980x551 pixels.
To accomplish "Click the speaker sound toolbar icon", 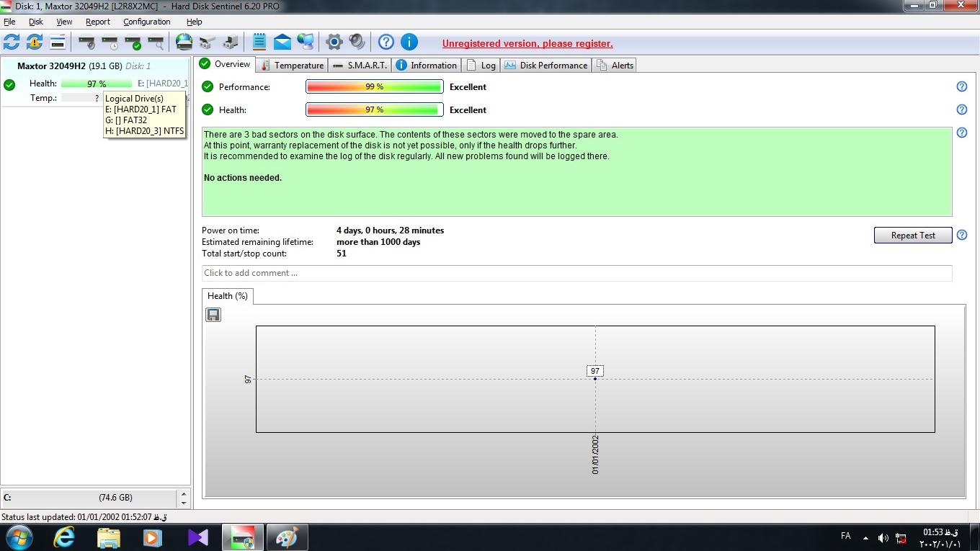I will [357, 42].
